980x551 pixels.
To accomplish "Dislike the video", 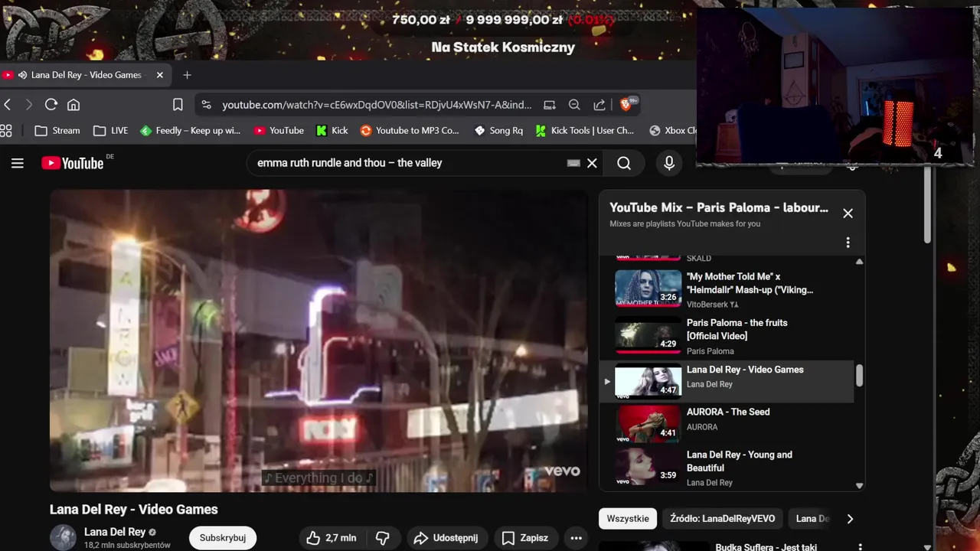I will pyautogui.click(x=383, y=538).
